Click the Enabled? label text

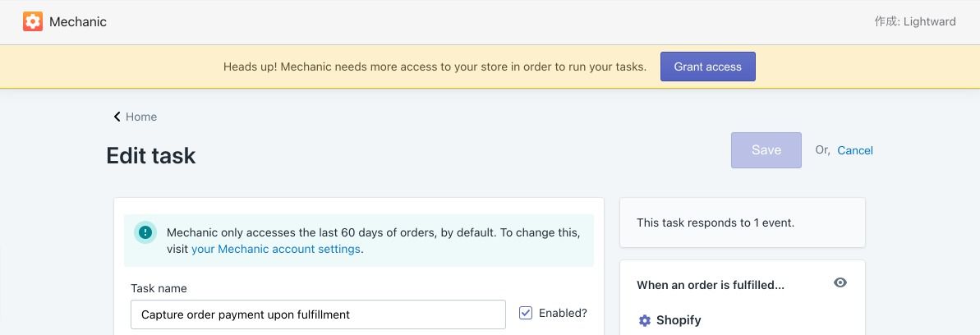[563, 313]
